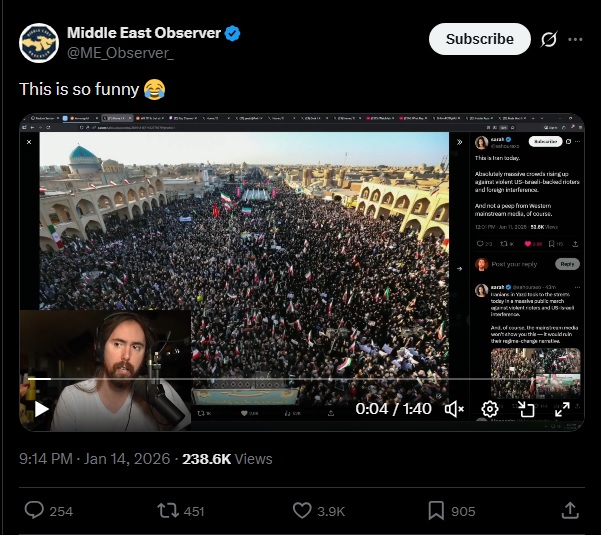The width and height of the screenshot is (601, 535).
Task: Open the share post icon
Action: (x=570, y=510)
